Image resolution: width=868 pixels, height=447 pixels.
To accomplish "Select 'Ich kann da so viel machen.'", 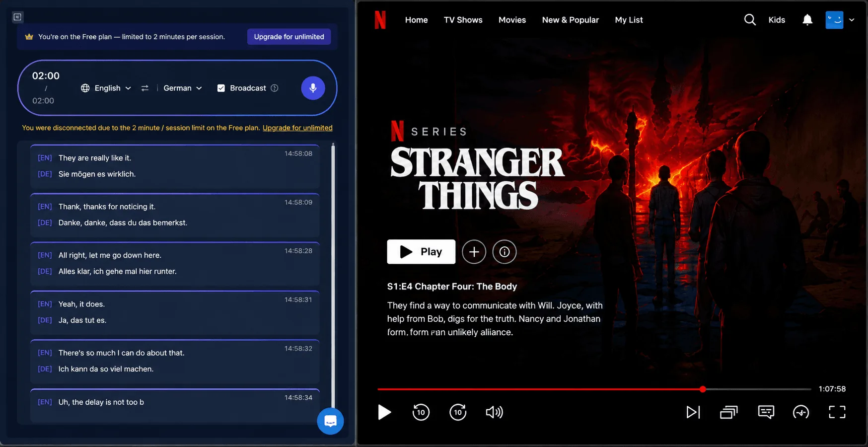I will click(106, 369).
